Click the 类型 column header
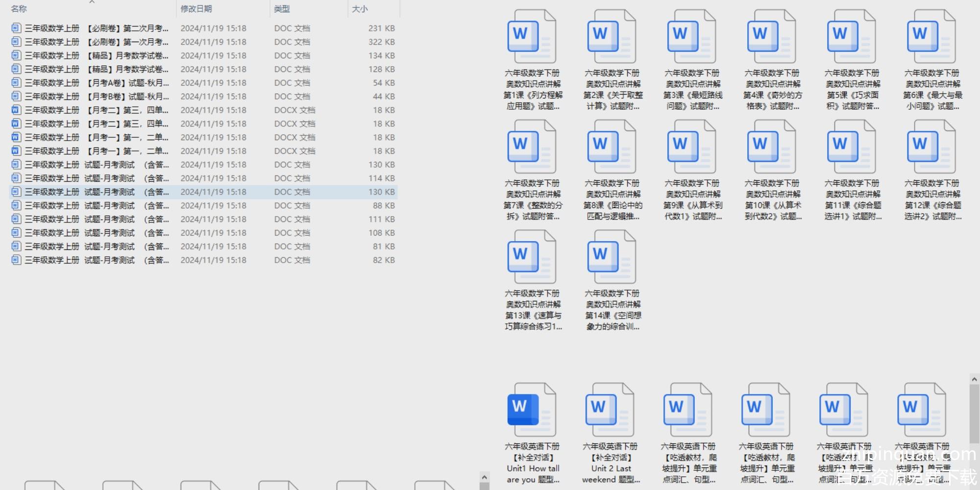The image size is (980, 490). point(282,9)
